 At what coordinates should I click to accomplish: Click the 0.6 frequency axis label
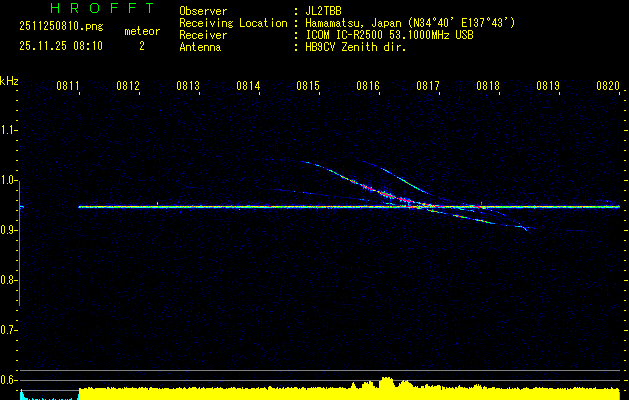click(x=10, y=380)
